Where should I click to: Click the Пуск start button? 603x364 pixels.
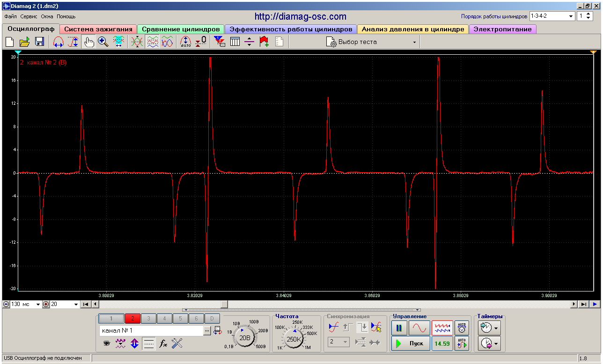[411, 343]
